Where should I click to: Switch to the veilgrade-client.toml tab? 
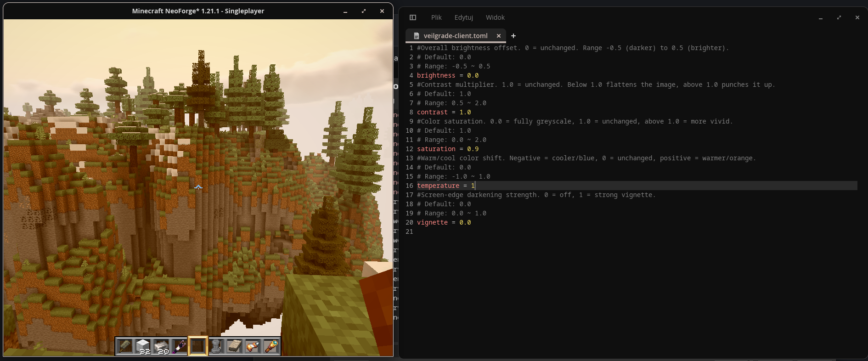(456, 36)
